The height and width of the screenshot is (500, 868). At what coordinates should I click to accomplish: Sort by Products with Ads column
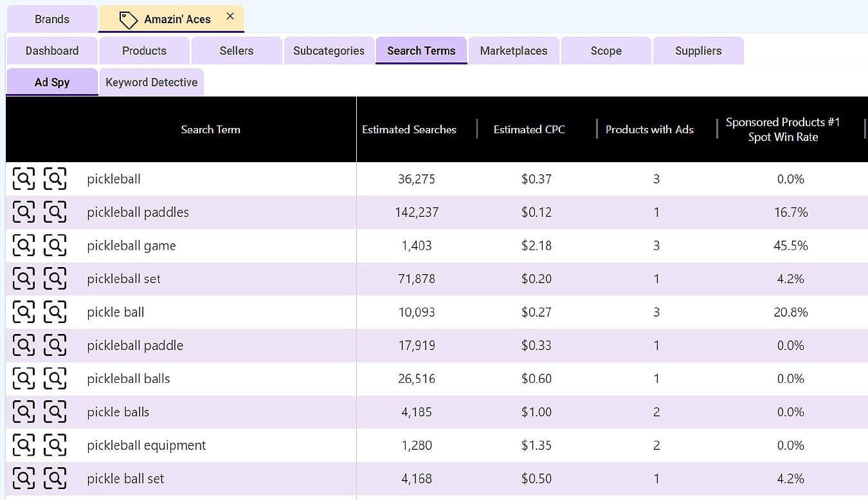(x=649, y=129)
